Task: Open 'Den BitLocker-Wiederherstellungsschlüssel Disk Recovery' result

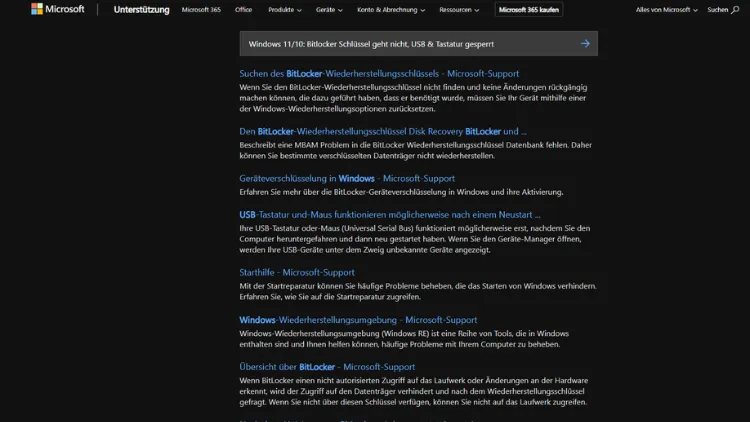Action: click(x=383, y=131)
